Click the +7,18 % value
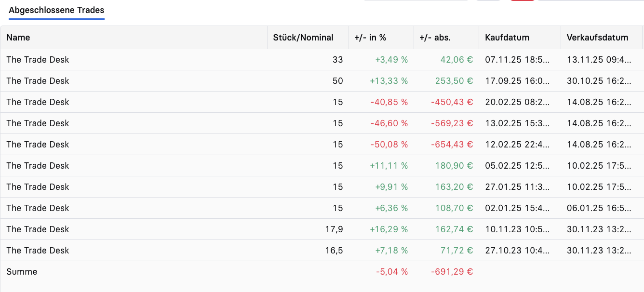This screenshot has height=292, width=644. [391, 251]
